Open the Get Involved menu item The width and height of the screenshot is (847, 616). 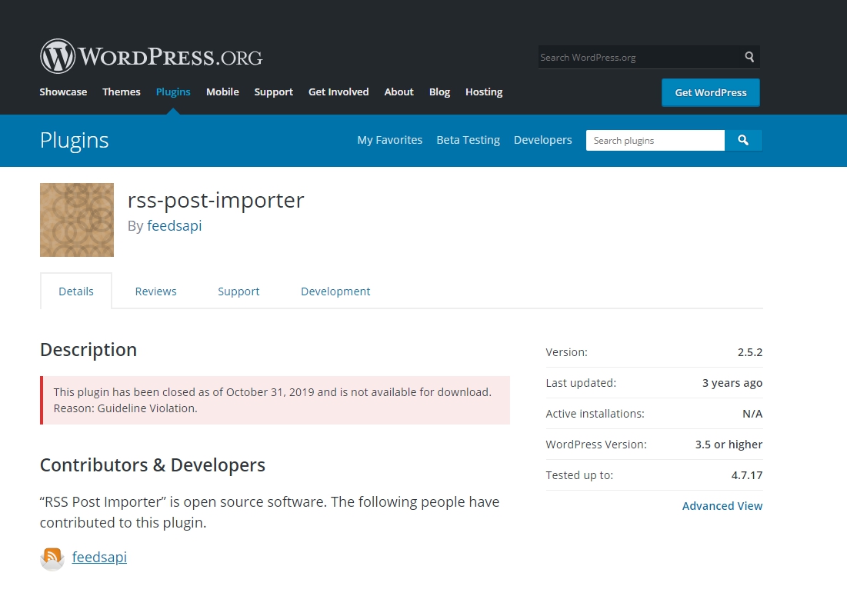[338, 92]
